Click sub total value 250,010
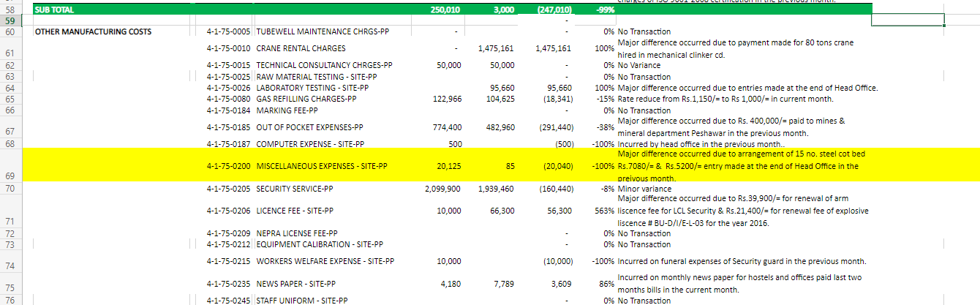Image resolution: width=980 pixels, height=305 pixels. pos(446,10)
